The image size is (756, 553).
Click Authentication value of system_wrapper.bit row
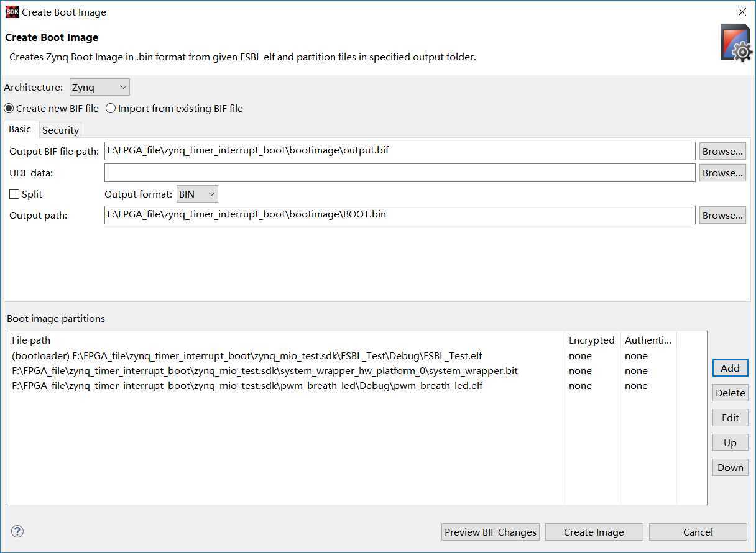[636, 371]
